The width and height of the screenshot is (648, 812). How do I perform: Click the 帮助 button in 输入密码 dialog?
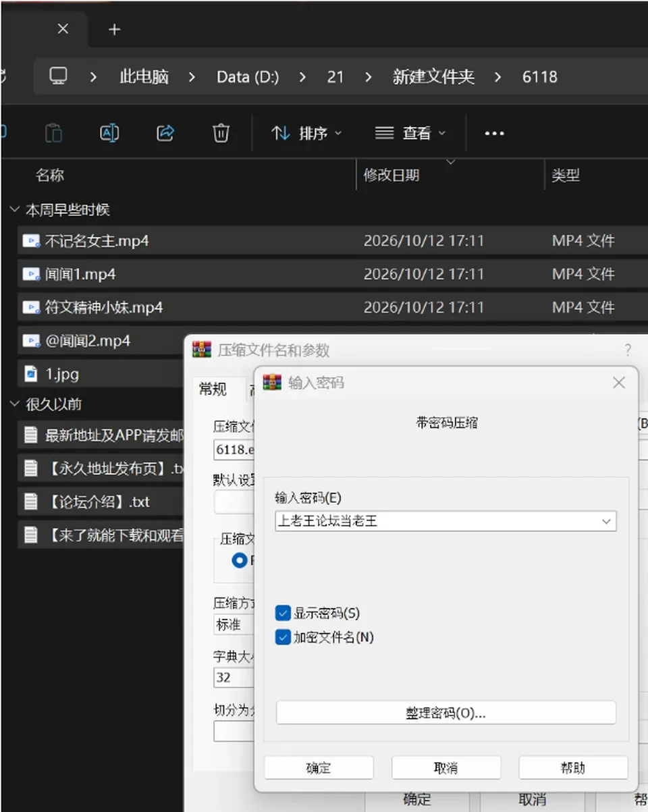573,767
